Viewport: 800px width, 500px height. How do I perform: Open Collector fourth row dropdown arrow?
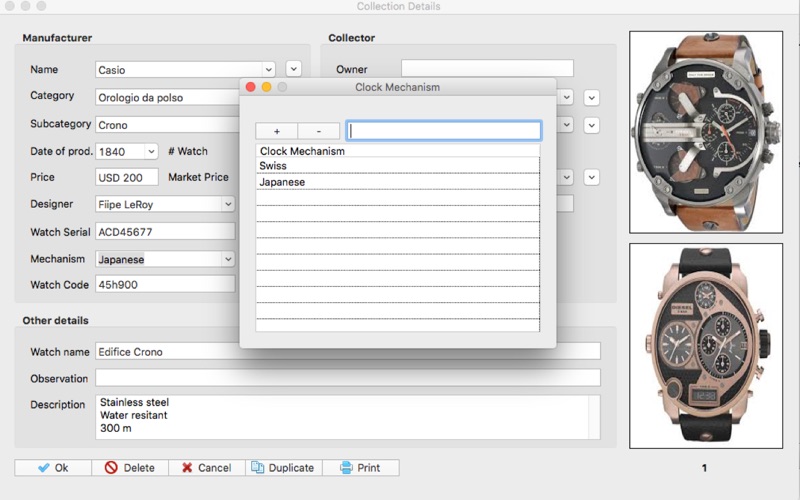pos(566,177)
